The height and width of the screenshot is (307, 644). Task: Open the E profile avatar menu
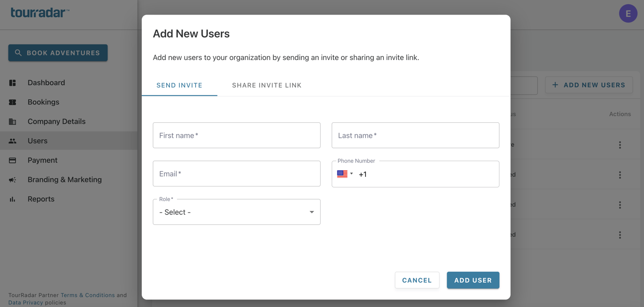(x=628, y=13)
